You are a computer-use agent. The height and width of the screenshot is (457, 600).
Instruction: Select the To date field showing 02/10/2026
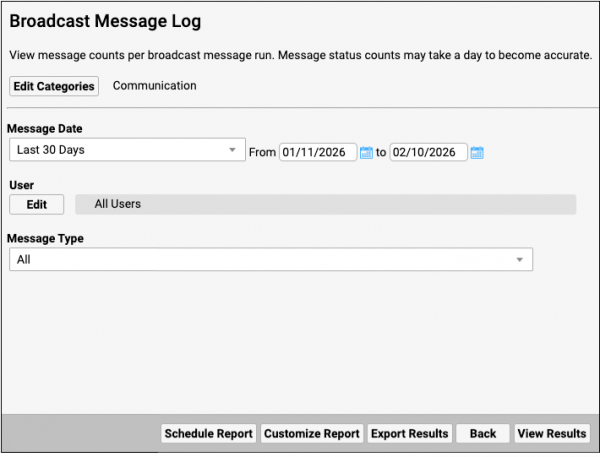[x=428, y=152]
